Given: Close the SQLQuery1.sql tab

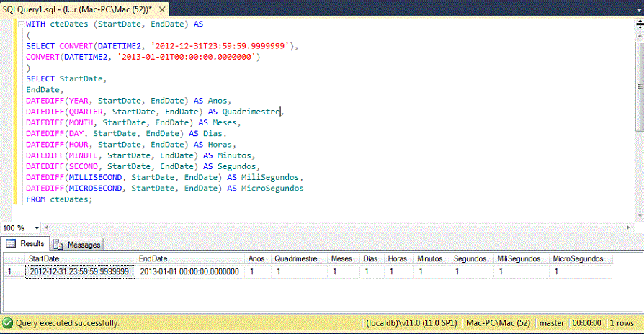Looking at the screenshot, I should point(162,9).
